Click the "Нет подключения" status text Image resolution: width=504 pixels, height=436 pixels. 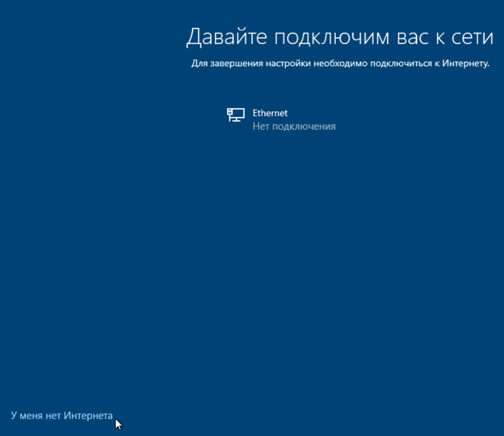(294, 126)
